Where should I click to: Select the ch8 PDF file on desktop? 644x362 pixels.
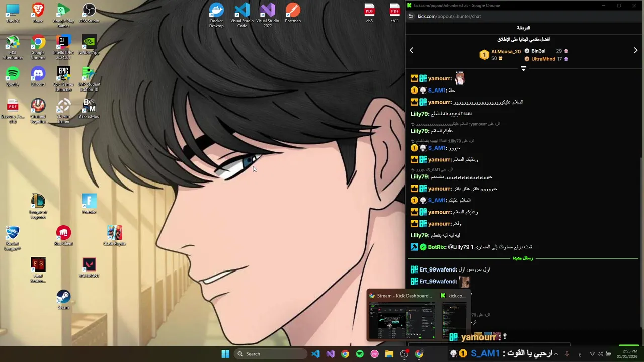click(369, 13)
